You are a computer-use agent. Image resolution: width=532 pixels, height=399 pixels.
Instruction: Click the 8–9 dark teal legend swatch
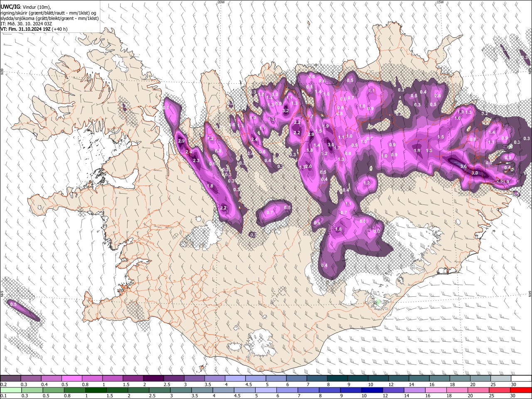[x=337, y=379]
